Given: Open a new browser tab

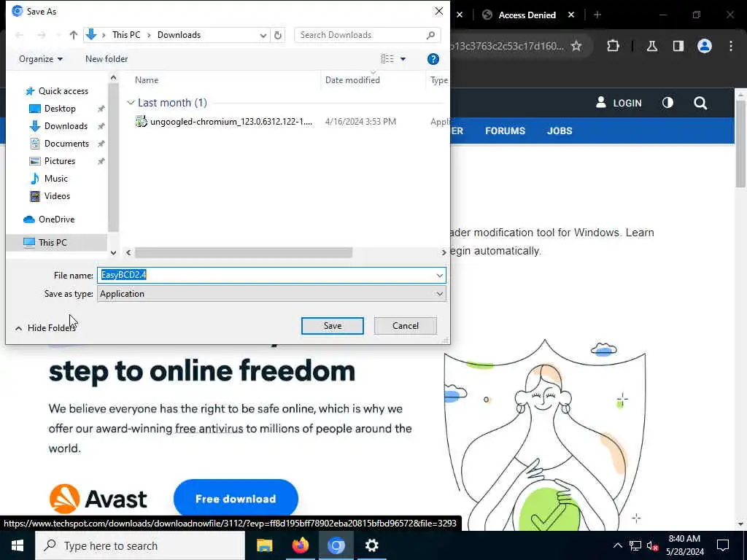Looking at the screenshot, I should pos(597,15).
